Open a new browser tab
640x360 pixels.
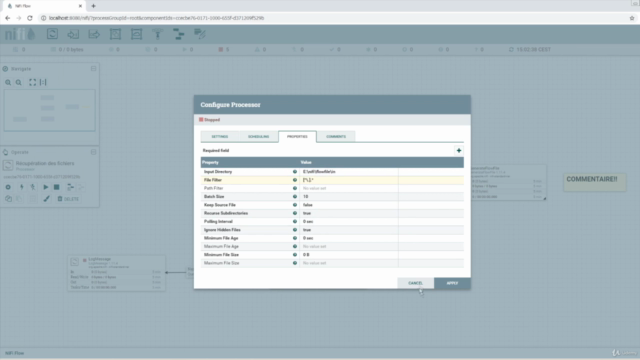(x=93, y=6)
